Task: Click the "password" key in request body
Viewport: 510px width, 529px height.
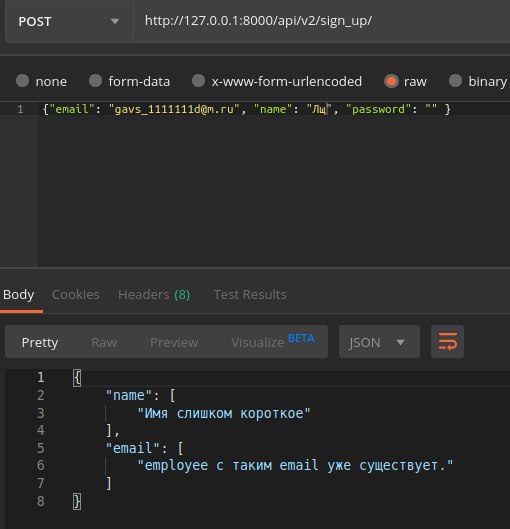Action: (x=378, y=109)
